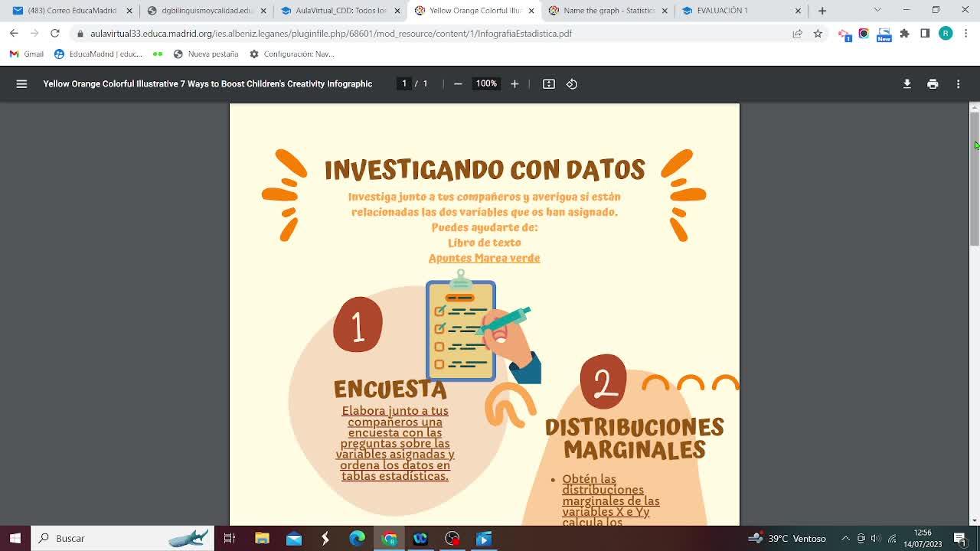Screen dimensions: 980x551
Task: Close the EVALUACIÓN 1 tab
Action: click(798, 11)
